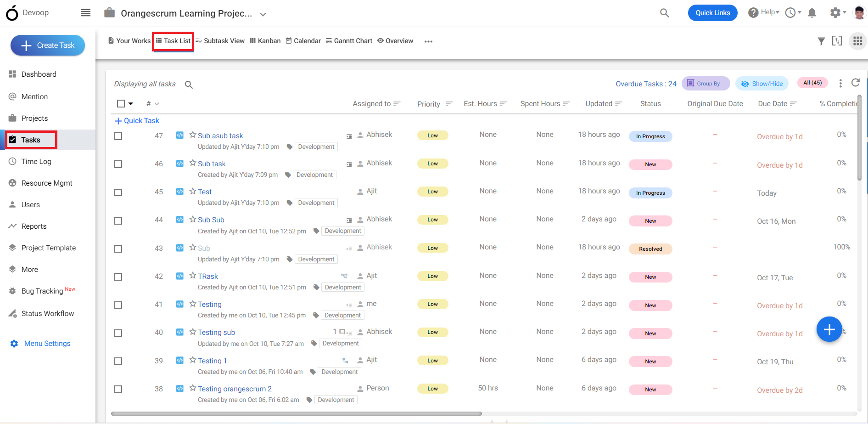Click the Bug Tracking sidebar icon
Image resolution: width=868 pixels, height=424 pixels.
point(12,291)
